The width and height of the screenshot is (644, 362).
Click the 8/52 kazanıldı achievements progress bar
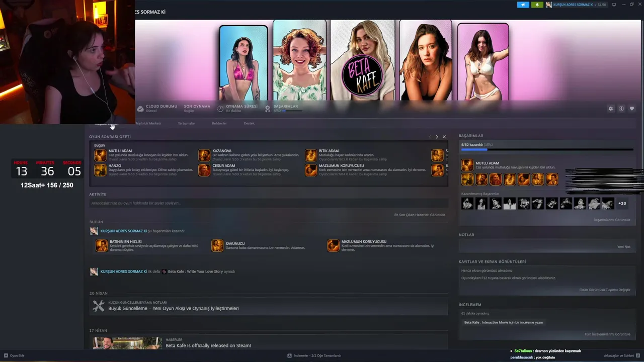(x=547, y=150)
